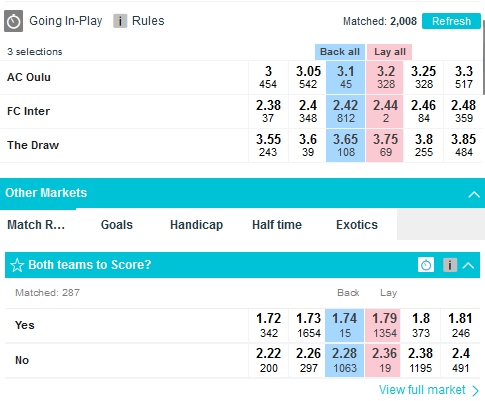The width and height of the screenshot is (485, 401).
Task: Favorite the Both teams to Score market star
Action: [17, 265]
